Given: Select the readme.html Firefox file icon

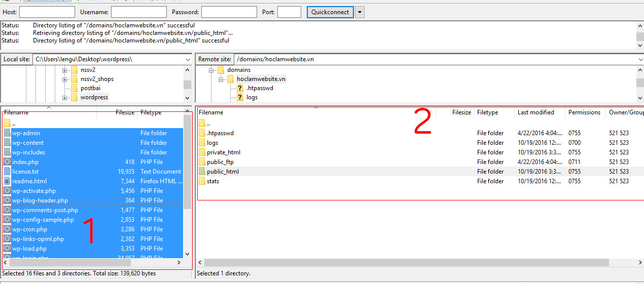Looking at the screenshot, I should coord(7,181).
